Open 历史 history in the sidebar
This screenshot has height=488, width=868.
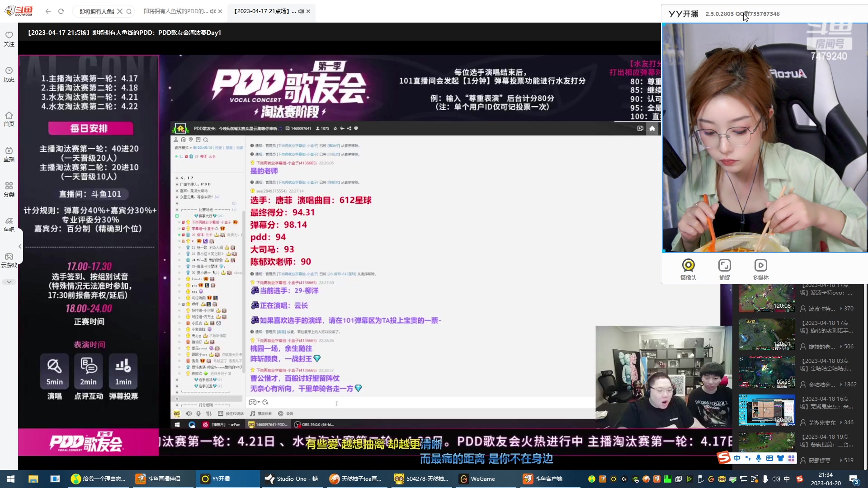coord(9,75)
